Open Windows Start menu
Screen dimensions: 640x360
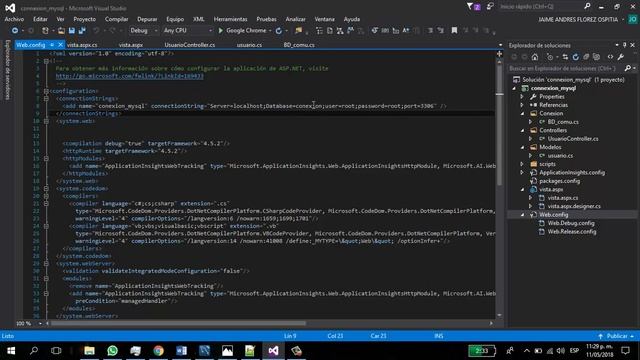(x=11, y=351)
